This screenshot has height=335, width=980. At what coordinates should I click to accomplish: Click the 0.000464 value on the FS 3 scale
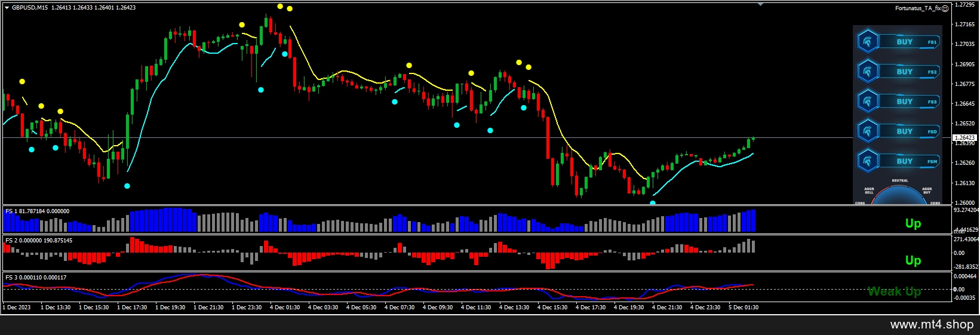(965, 276)
